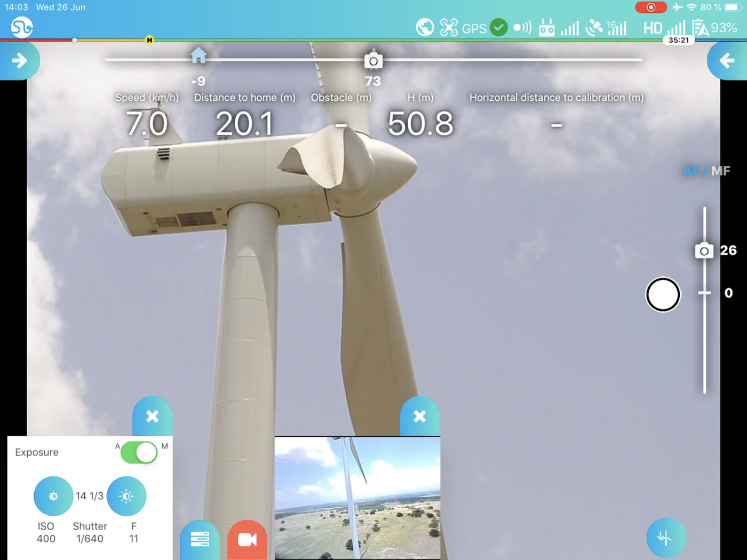Tap the camera handle on gimbal slider

pyautogui.click(x=704, y=250)
